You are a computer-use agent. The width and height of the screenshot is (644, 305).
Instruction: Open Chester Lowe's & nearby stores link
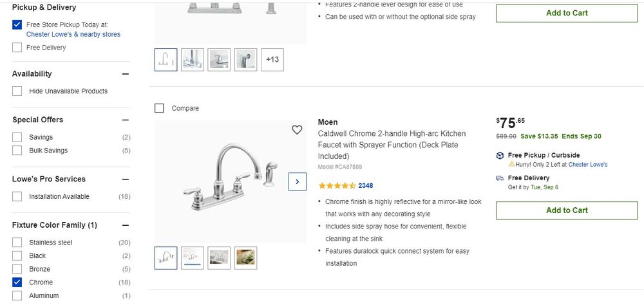point(73,34)
